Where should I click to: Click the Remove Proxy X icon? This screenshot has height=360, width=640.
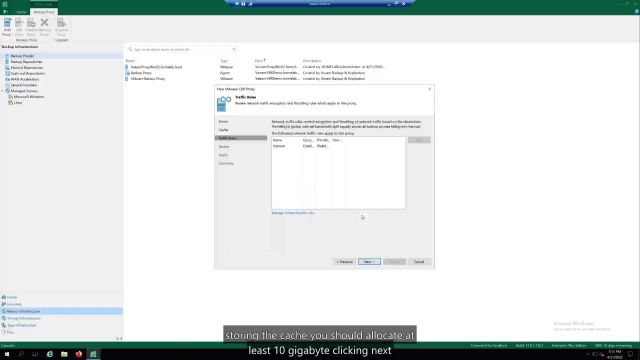pos(44,22)
